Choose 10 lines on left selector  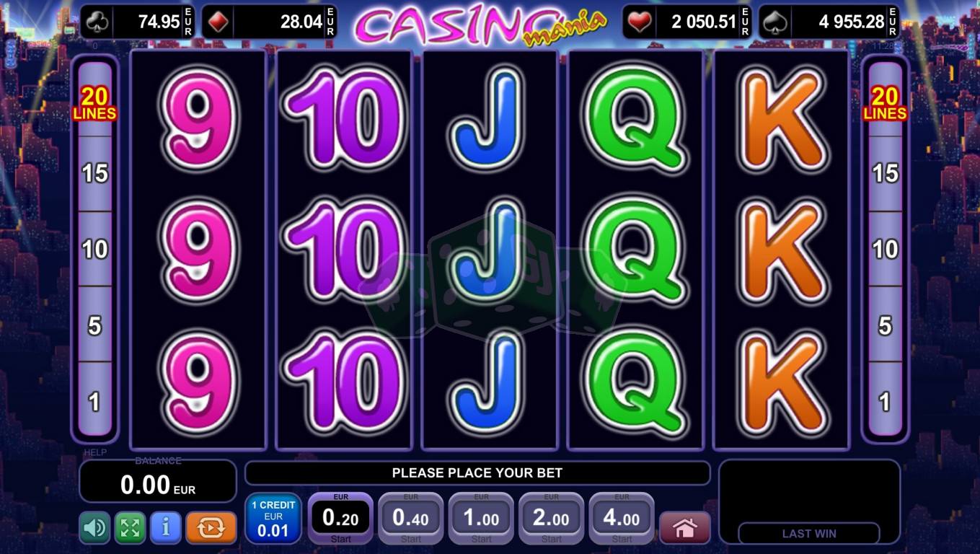tap(95, 249)
